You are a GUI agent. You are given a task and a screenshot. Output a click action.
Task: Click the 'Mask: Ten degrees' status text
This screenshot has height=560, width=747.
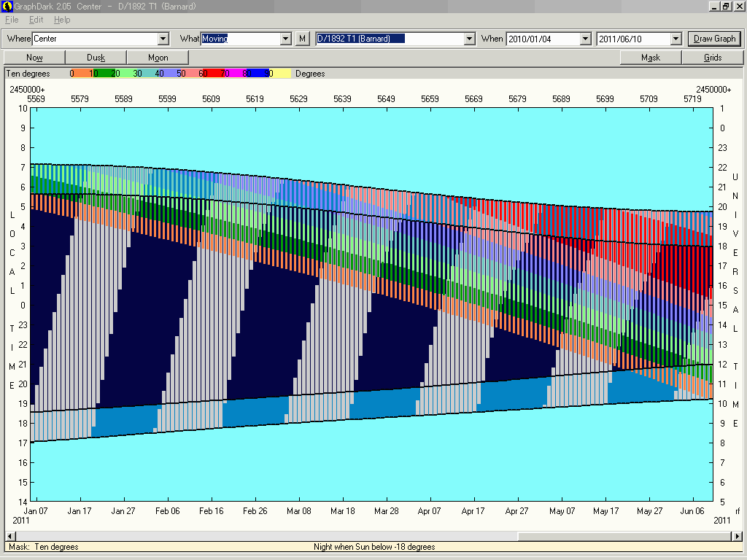[x=44, y=547]
